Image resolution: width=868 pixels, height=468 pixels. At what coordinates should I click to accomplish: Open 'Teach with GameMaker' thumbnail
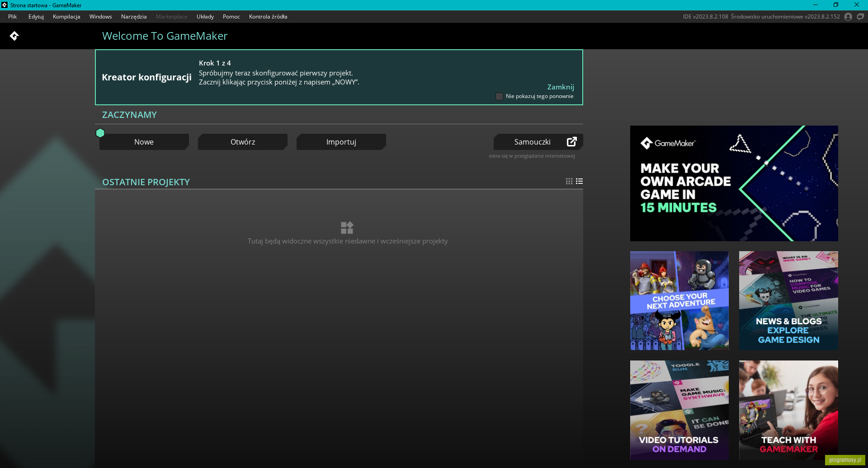(x=788, y=410)
